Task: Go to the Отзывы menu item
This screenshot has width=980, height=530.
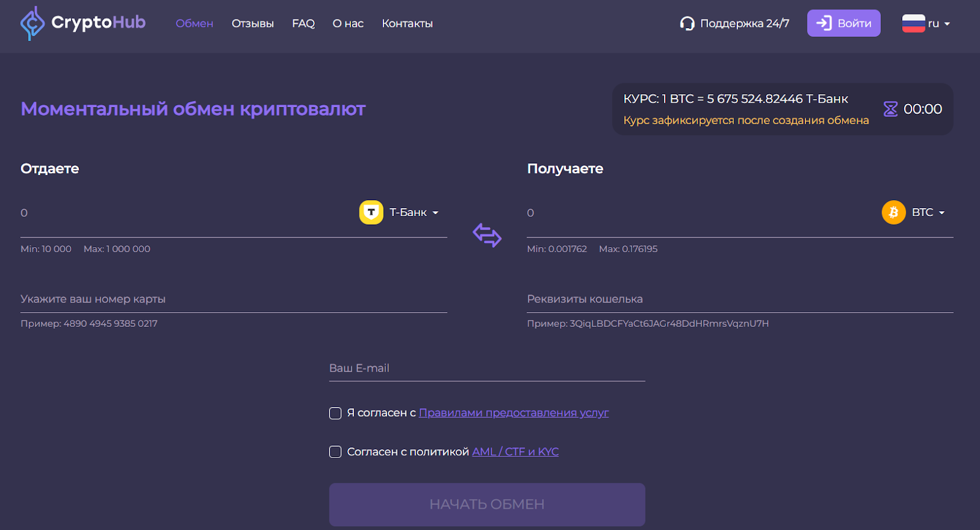Action: pyautogui.click(x=252, y=23)
